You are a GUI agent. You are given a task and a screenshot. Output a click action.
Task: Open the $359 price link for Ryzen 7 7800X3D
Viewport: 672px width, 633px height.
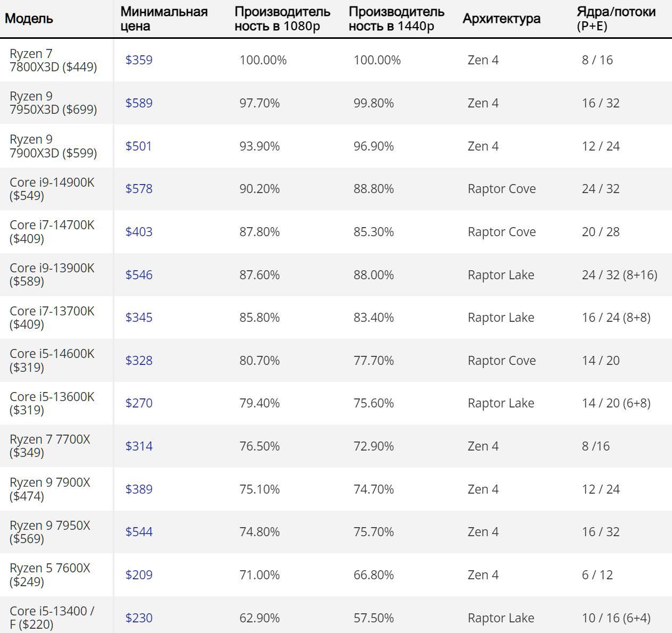[139, 60]
